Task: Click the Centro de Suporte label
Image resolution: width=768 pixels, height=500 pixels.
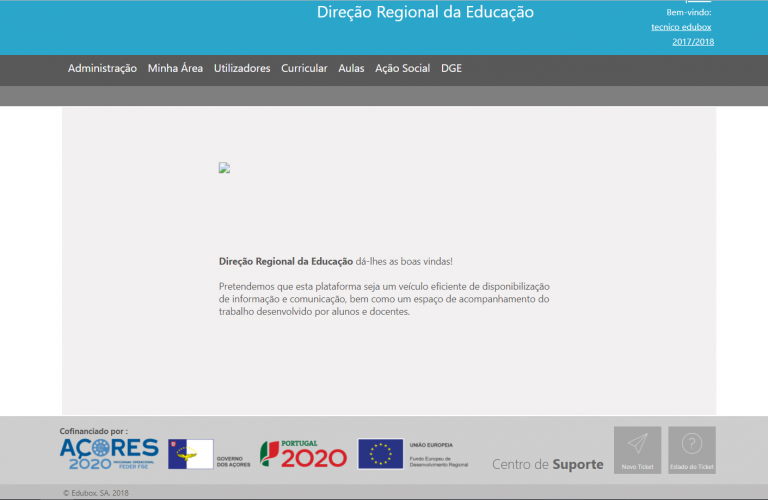Action: (547, 464)
